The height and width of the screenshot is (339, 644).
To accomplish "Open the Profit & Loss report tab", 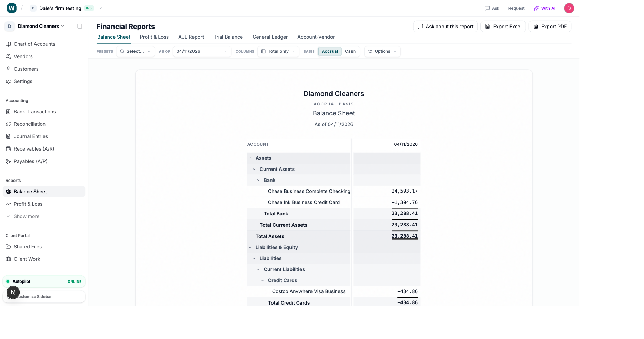I will [x=154, y=37].
